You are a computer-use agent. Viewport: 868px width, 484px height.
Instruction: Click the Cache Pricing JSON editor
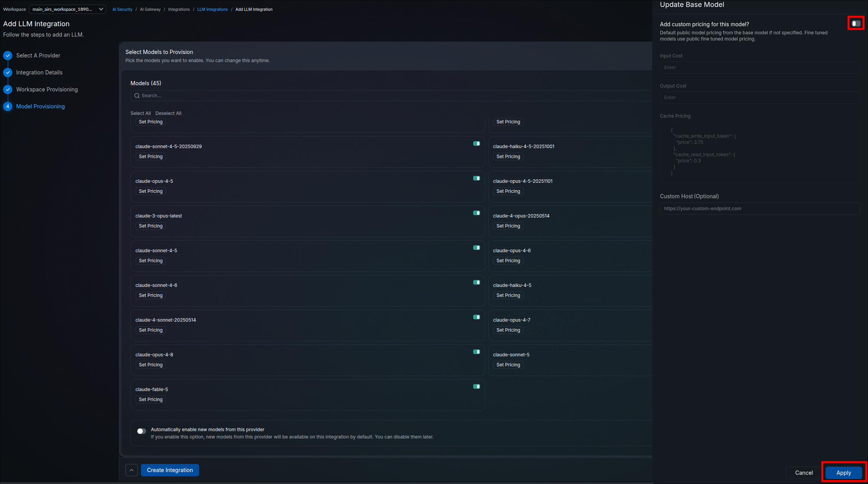[760, 152]
